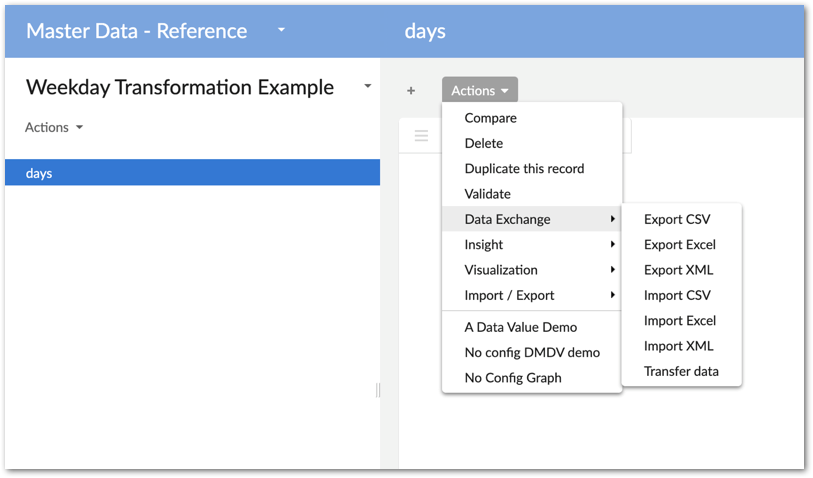The height and width of the screenshot is (478, 813).
Task: Launch A Data Value Demo
Action: click(x=521, y=327)
